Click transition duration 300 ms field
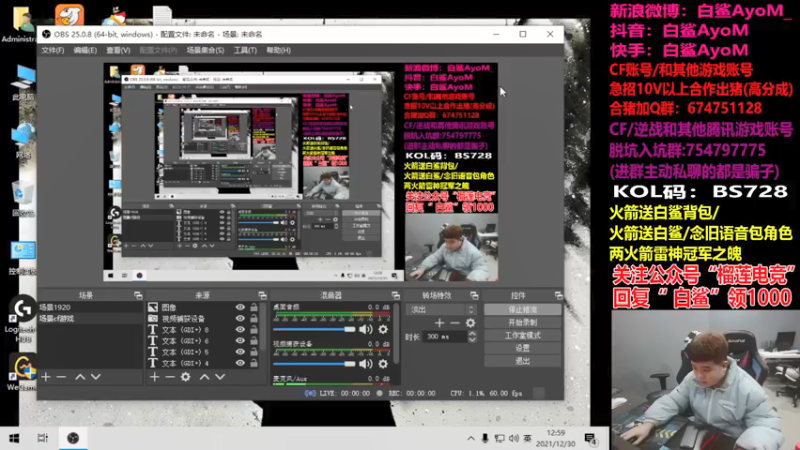 (x=444, y=337)
